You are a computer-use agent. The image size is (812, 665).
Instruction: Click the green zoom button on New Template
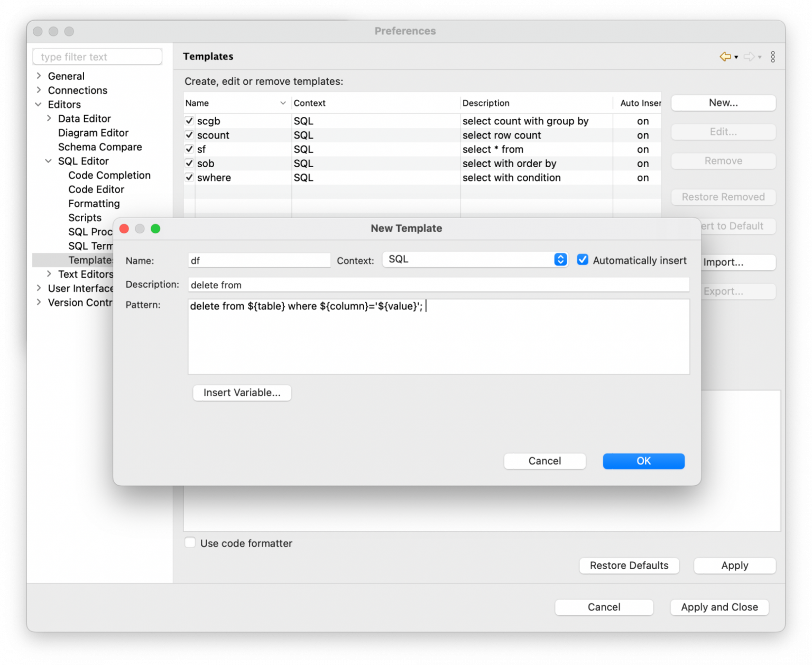tap(155, 229)
